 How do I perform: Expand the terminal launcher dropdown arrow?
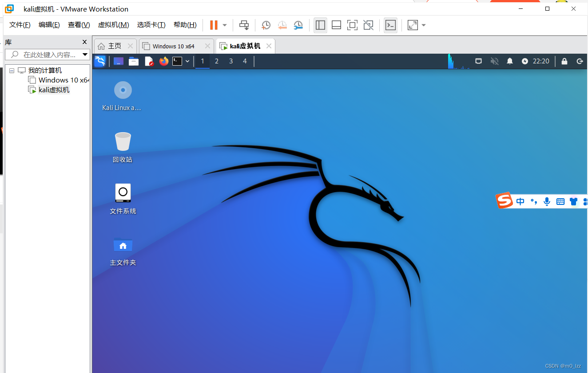[x=187, y=61]
